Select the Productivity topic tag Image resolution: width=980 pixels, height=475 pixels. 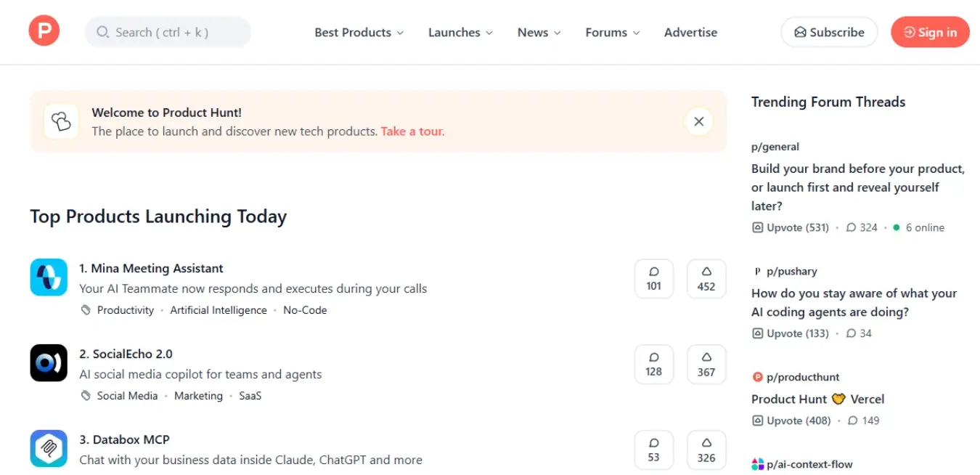coord(126,310)
